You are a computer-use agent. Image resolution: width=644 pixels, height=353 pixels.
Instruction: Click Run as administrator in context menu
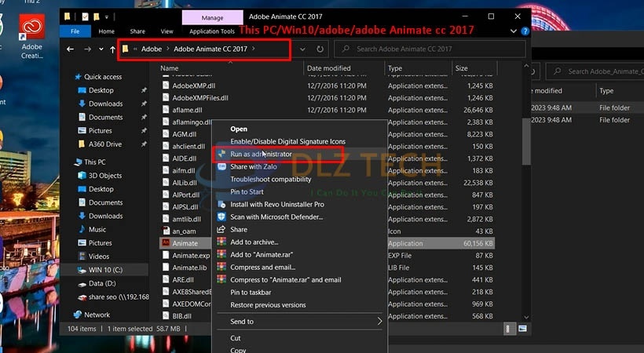point(261,155)
